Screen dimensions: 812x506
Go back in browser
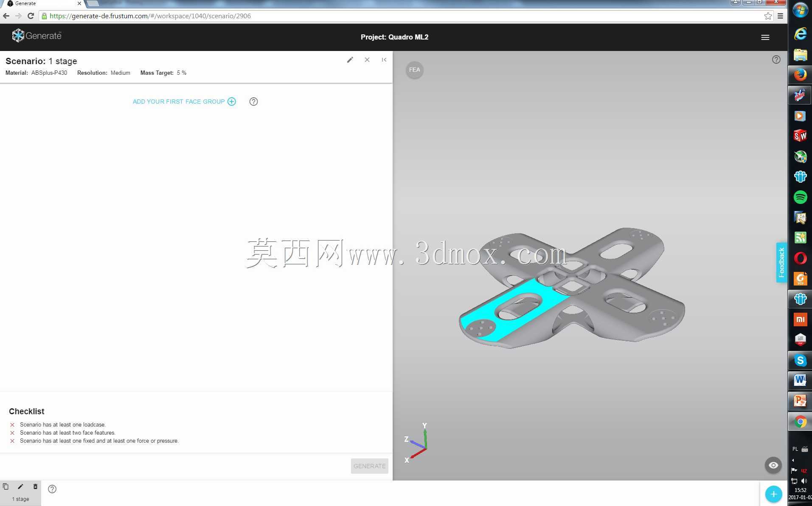coord(6,16)
